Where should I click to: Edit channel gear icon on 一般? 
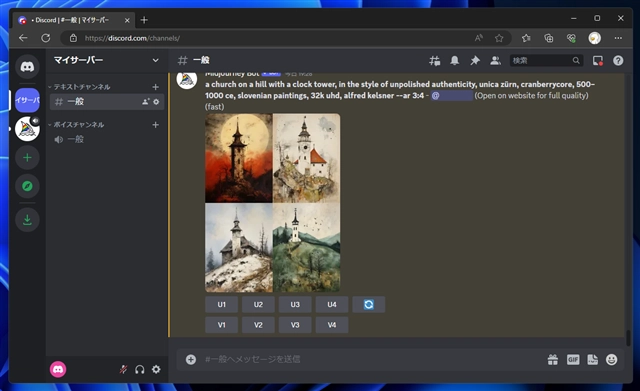pos(156,102)
